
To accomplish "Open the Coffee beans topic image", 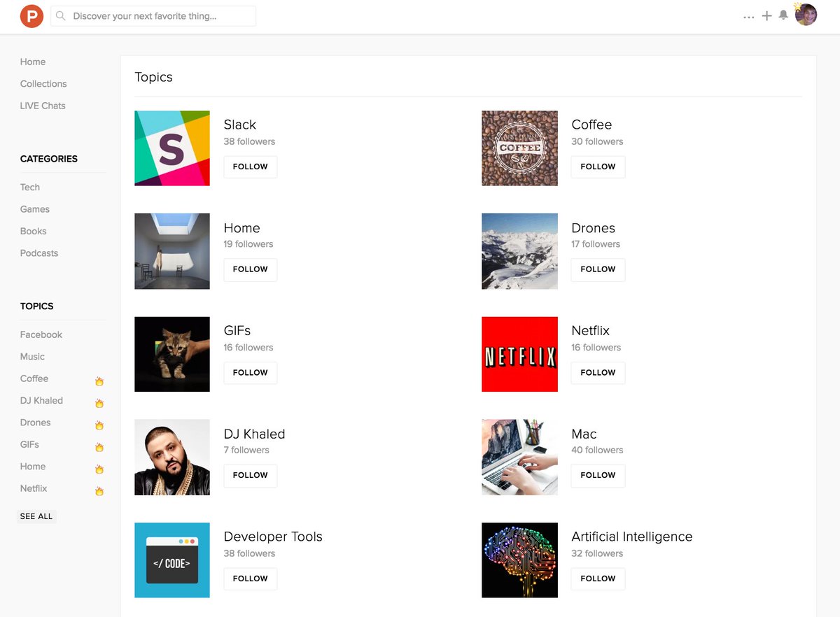I will [x=519, y=148].
